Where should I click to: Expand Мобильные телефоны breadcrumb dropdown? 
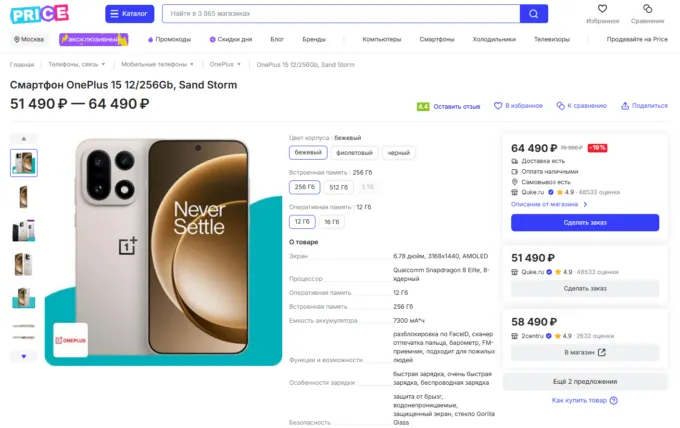coord(157,64)
